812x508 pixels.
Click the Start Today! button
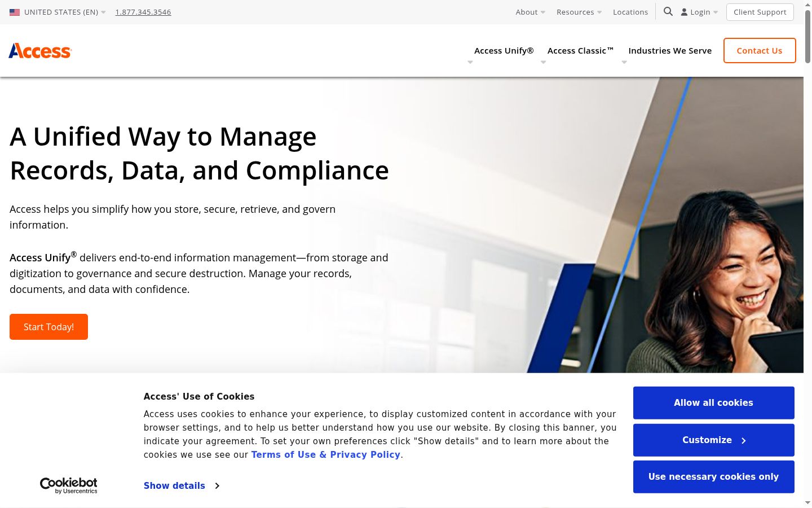(x=48, y=327)
